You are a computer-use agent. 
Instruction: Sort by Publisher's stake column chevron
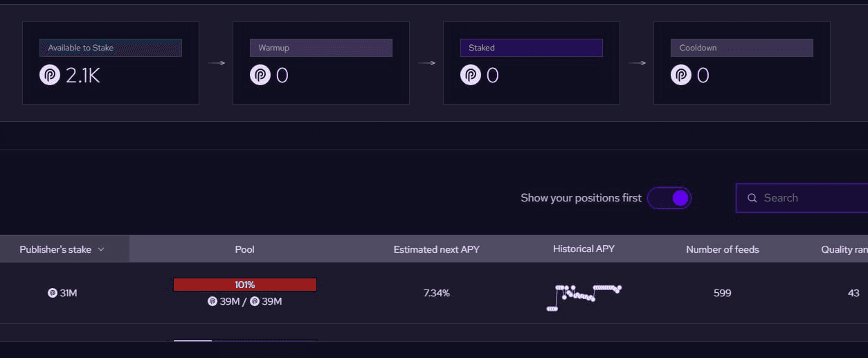pos(101,249)
